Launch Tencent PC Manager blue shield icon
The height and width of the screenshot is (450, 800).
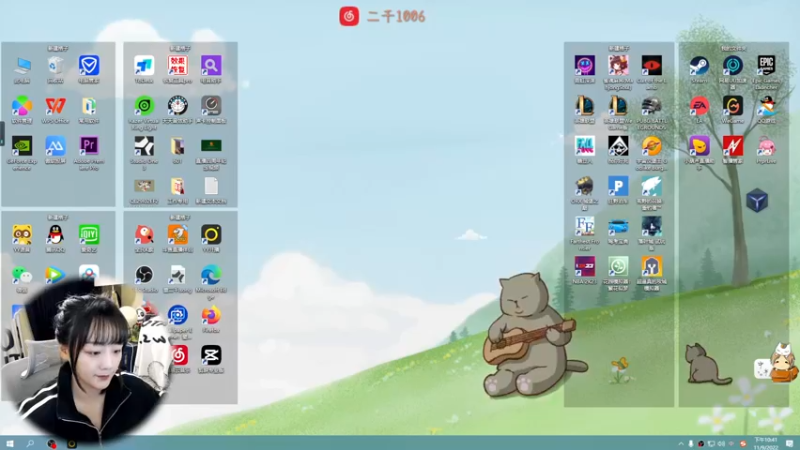coord(89,66)
